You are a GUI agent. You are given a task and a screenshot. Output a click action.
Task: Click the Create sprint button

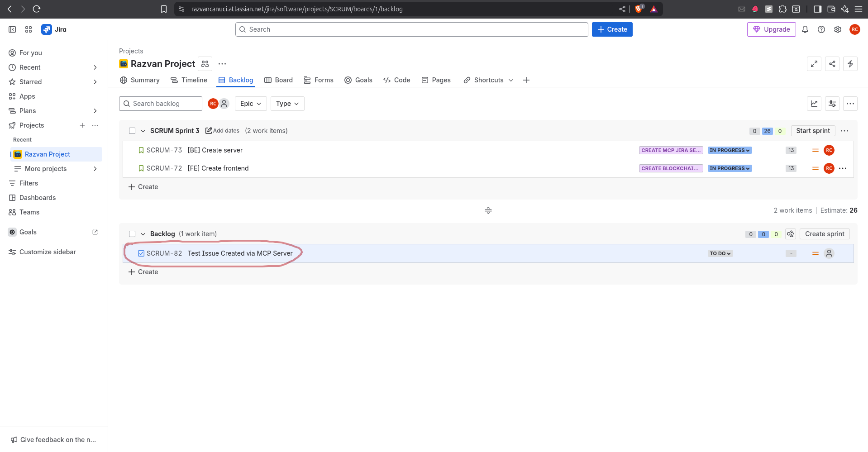(x=824, y=233)
